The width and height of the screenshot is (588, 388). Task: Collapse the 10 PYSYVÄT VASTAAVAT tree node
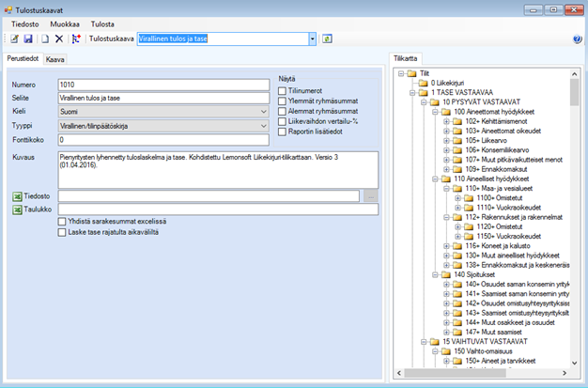[x=423, y=102]
